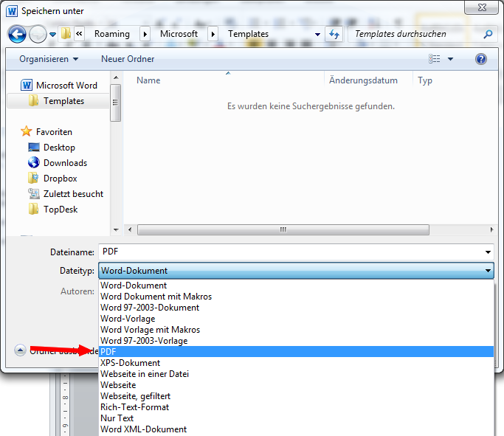This screenshot has width=504, height=436.
Task: Click navigation pane scroll up arrow
Action: (x=116, y=77)
